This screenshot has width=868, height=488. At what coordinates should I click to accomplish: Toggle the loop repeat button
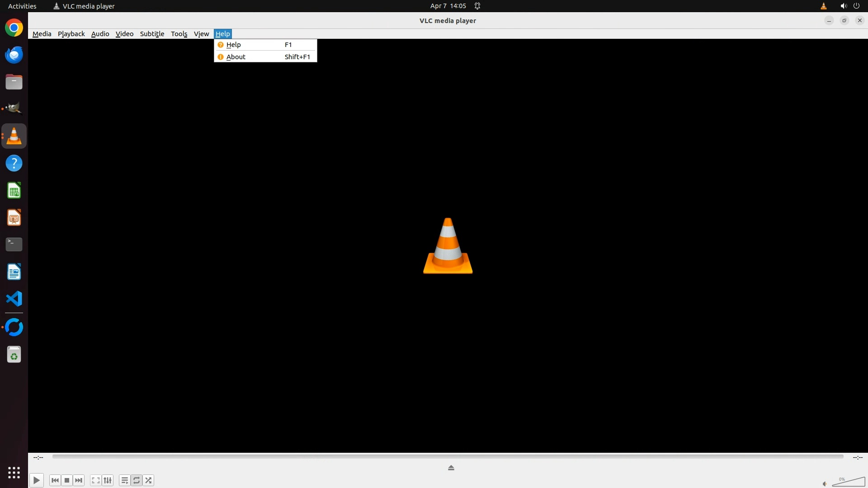(137, 480)
